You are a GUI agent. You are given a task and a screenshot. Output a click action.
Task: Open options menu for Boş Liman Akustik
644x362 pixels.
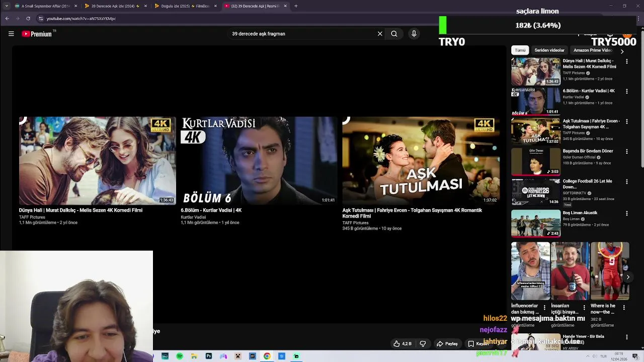627,214
